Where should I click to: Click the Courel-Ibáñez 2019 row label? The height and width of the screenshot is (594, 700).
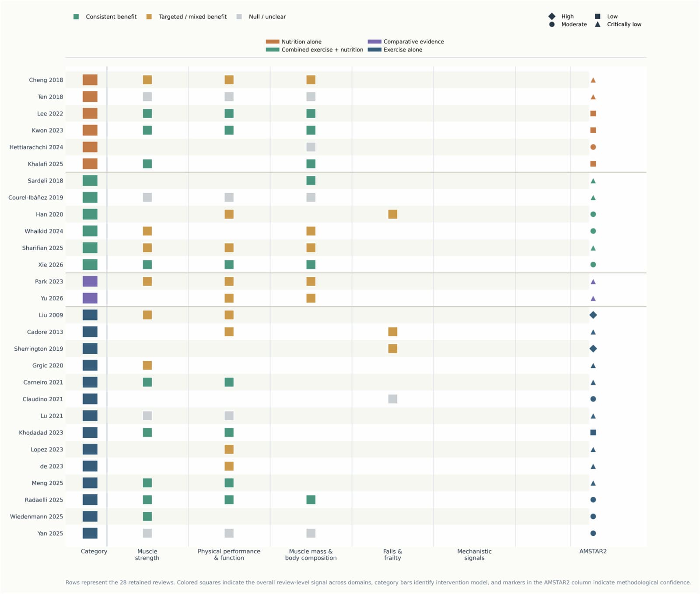[35, 198]
